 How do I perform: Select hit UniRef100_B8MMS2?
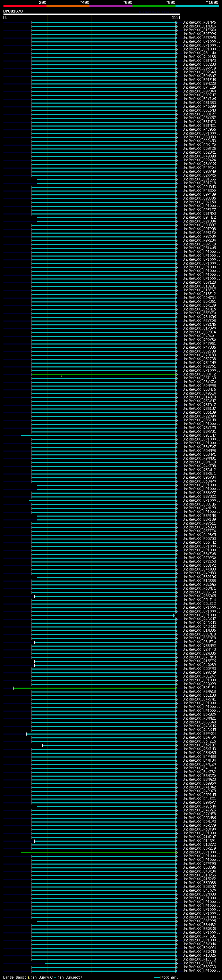(x=199, y=925)
